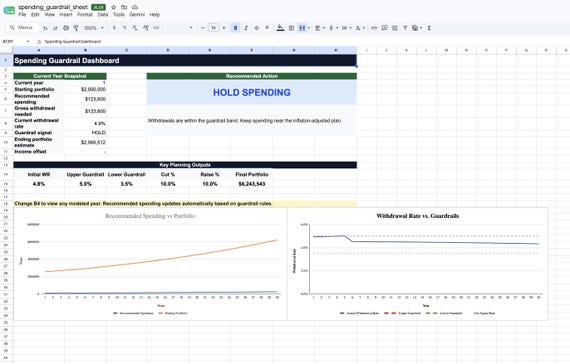Open the text rotation dropdown
Screen dimensions: 570x364
tap(360, 28)
